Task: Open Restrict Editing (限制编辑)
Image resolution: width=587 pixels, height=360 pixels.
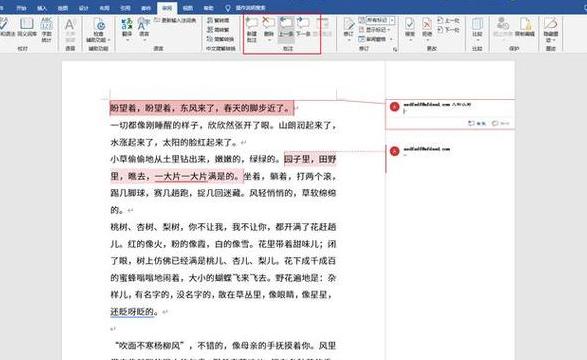Action: click(525, 27)
